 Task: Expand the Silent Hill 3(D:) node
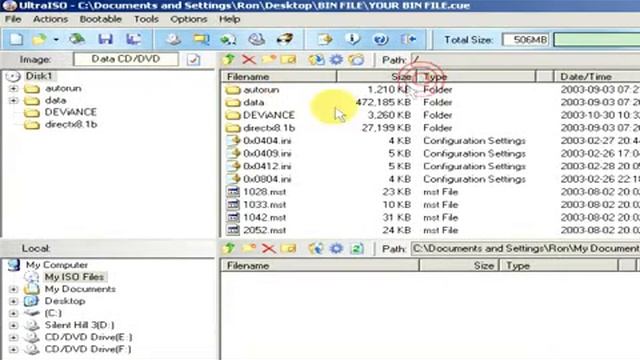coord(13,325)
